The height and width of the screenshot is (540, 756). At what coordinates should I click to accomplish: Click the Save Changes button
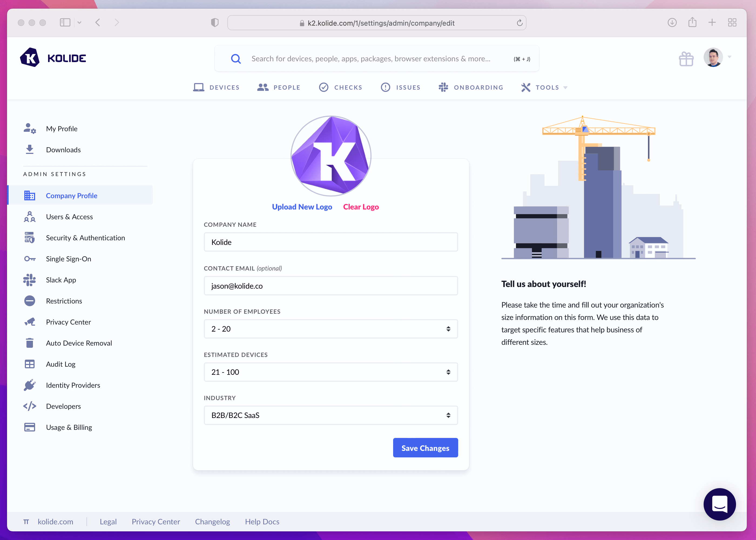click(425, 448)
